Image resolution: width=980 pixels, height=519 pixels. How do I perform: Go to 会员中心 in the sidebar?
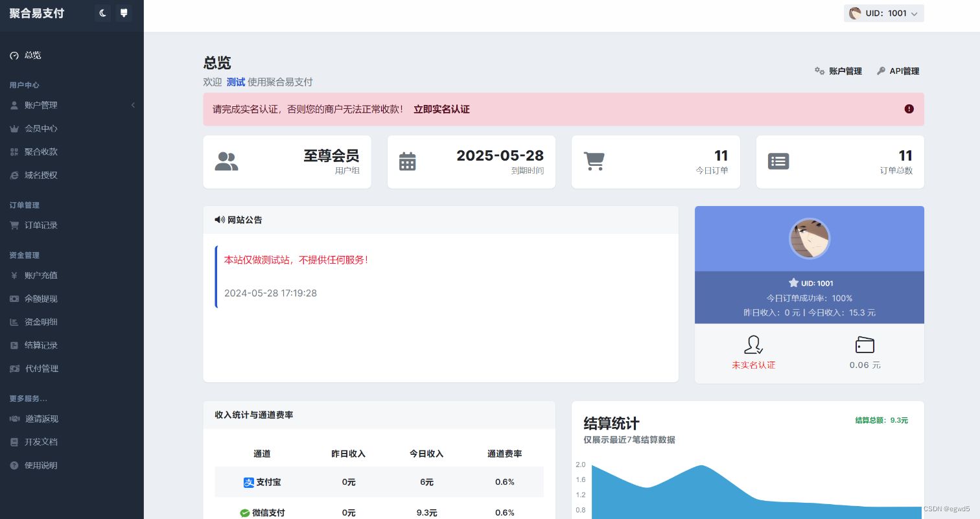41,128
